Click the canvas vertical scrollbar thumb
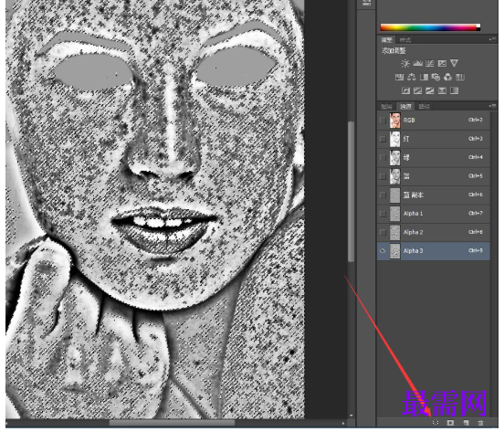This screenshot has height=432, width=504. 352,192
